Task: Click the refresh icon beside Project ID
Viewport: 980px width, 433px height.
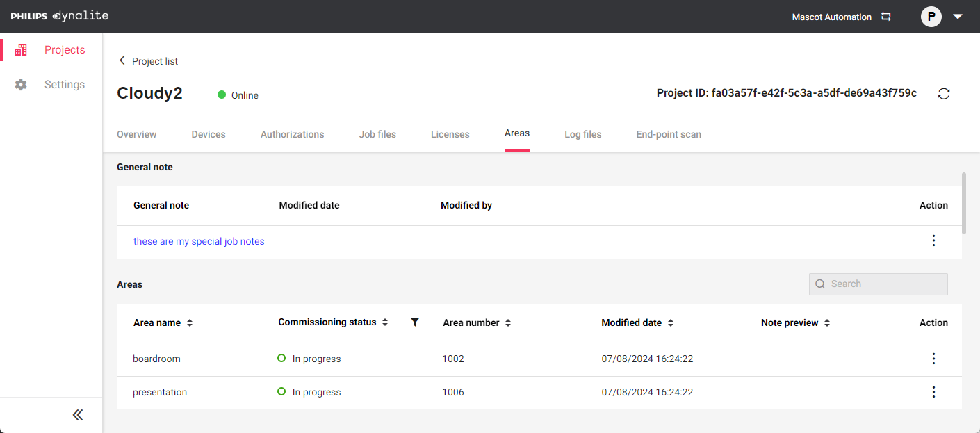Action: pyautogui.click(x=943, y=94)
